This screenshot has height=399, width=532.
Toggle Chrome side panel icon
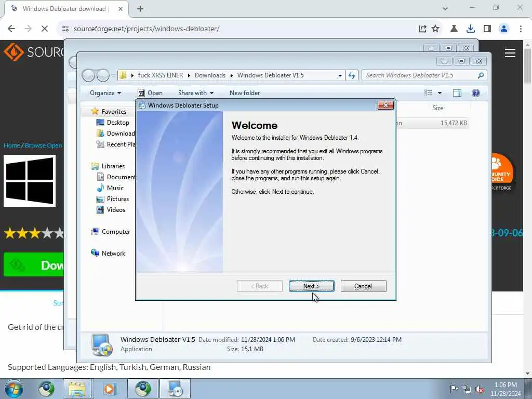pyautogui.click(x=487, y=29)
